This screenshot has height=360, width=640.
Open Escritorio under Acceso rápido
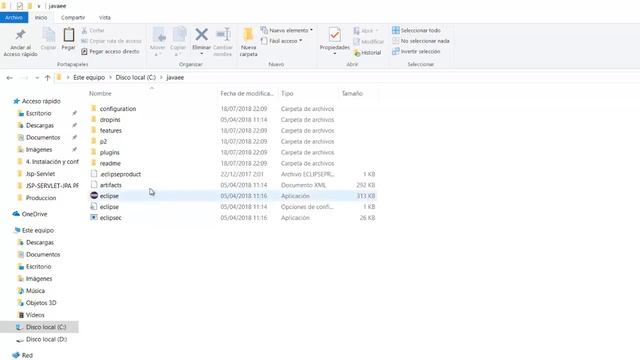coord(38,113)
